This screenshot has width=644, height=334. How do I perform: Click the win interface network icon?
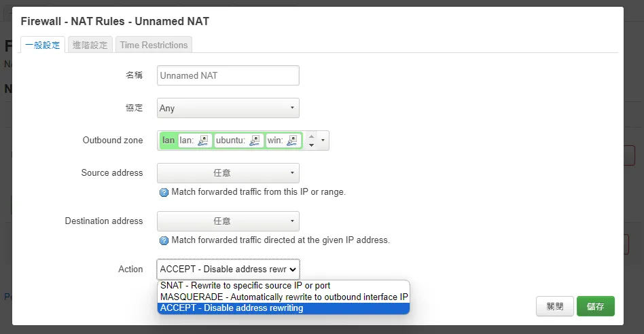click(293, 141)
